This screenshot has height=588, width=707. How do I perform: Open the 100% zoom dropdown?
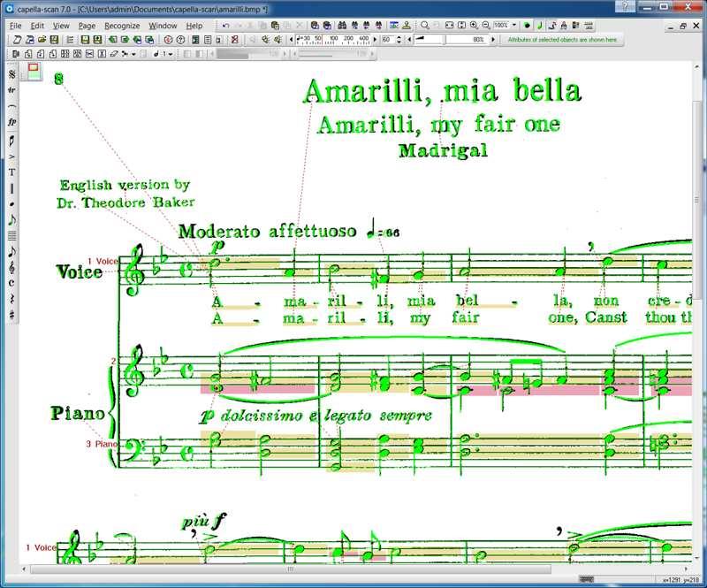click(514, 26)
